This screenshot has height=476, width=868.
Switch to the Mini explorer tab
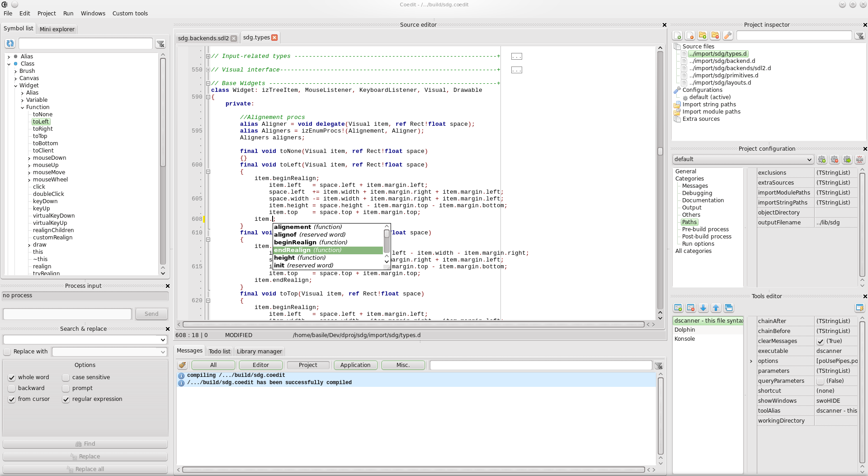pyautogui.click(x=57, y=29)
